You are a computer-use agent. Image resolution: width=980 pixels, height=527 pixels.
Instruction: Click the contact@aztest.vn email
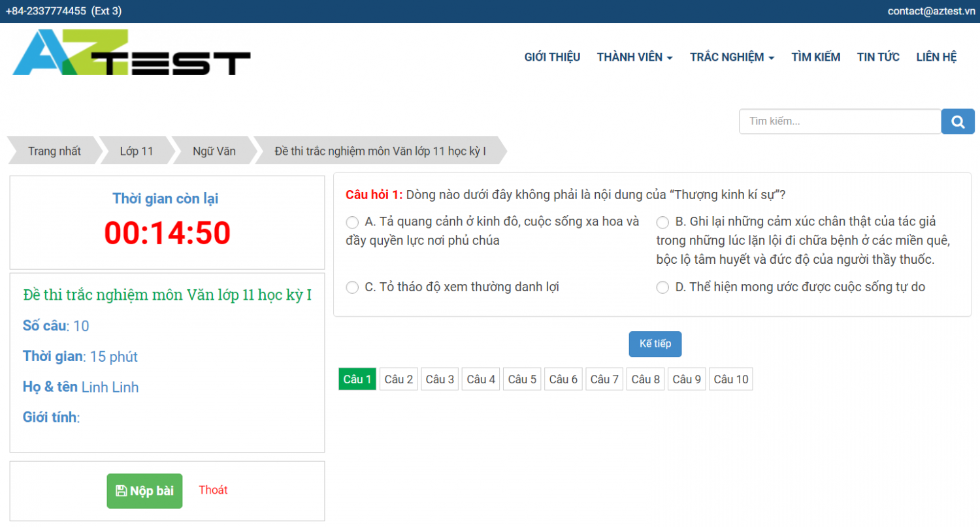(x=931, y=11)
